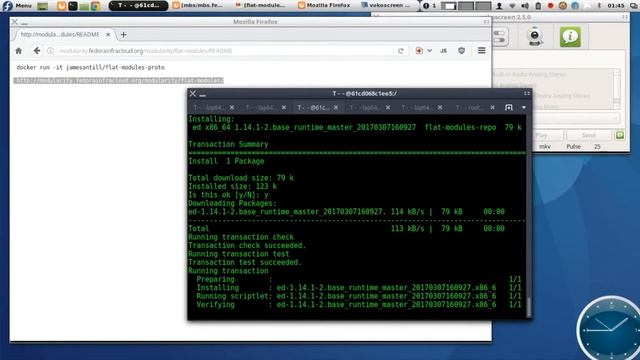Screen dimensions: 640x360
Task: Switch to vokoscreen taskbar entry
Action: pos(387,5)
